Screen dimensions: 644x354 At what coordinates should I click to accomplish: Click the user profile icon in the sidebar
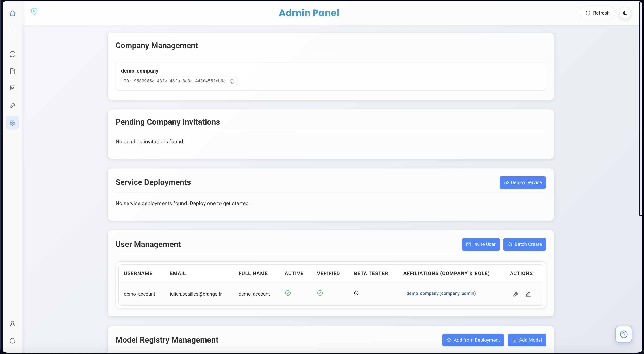pyautogui.click(x=13, y=323)
